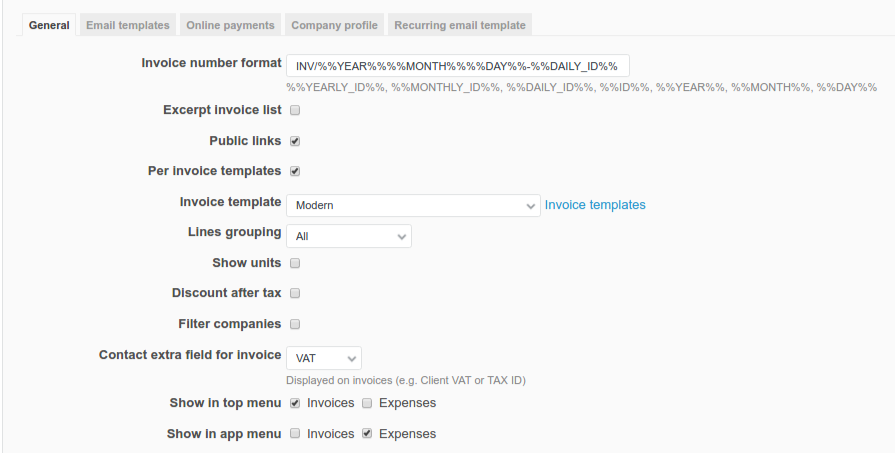The height and width of the screenshot is (453, 895).
Task: Enable the Excerpt invoice list checkbox
Action: (295, 111)
